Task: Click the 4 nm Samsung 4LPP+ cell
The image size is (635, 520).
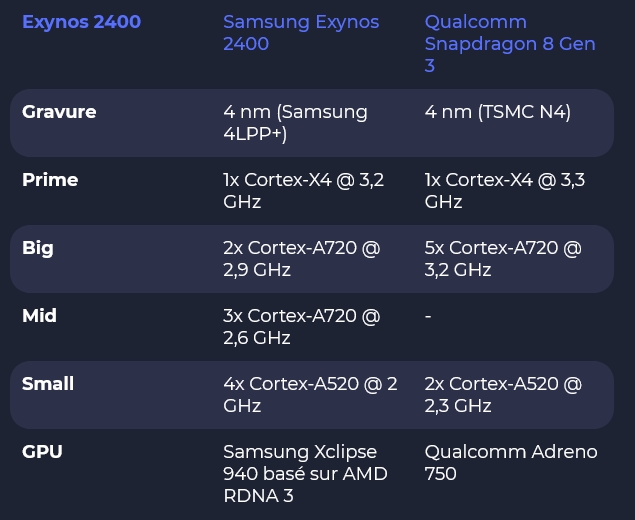Action: click(x=295, y=123)
